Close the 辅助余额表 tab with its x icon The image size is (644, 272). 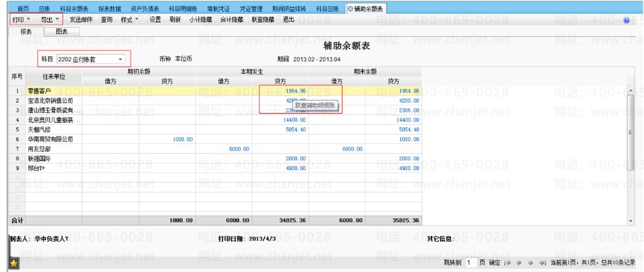click(x=350, y=9)
